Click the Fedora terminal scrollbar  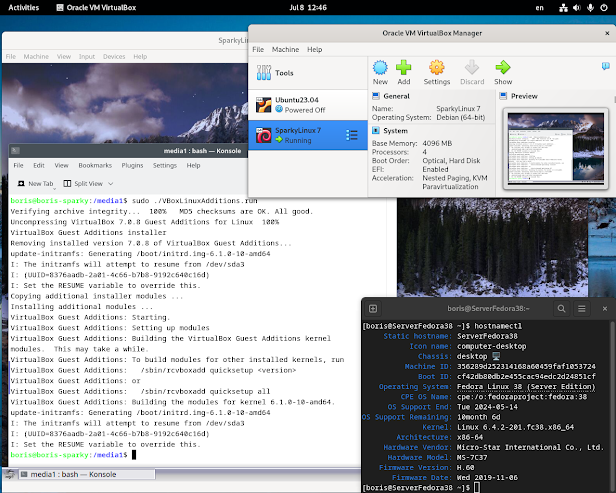click(x=613, y=407)
